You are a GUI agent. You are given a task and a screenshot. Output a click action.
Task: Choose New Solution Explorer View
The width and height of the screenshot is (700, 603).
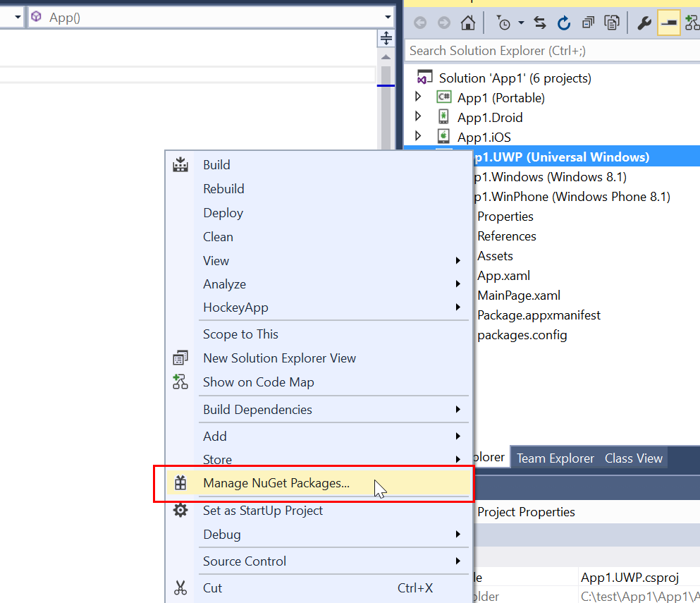click(318, 358)
